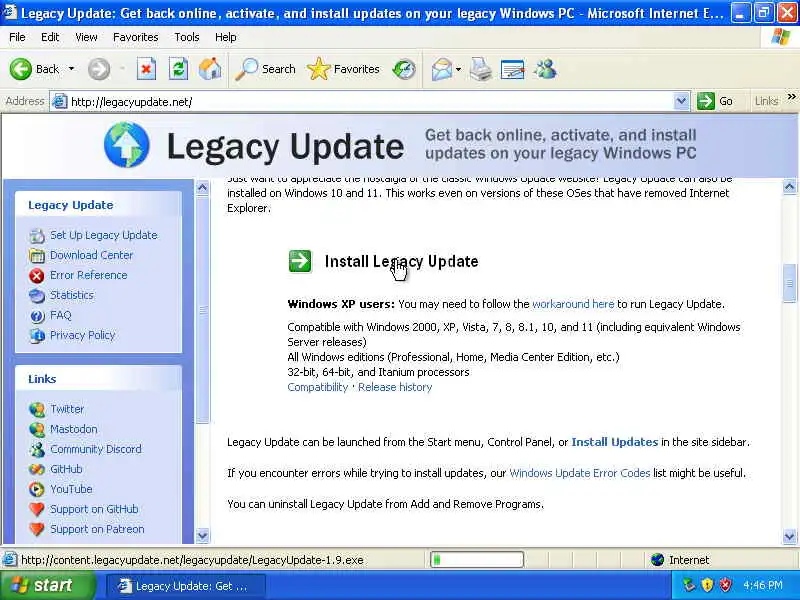Click the main content scrollbar thumb
This screenshot has height=600, width=800.
pyautogui.click(x=789, y=283)
